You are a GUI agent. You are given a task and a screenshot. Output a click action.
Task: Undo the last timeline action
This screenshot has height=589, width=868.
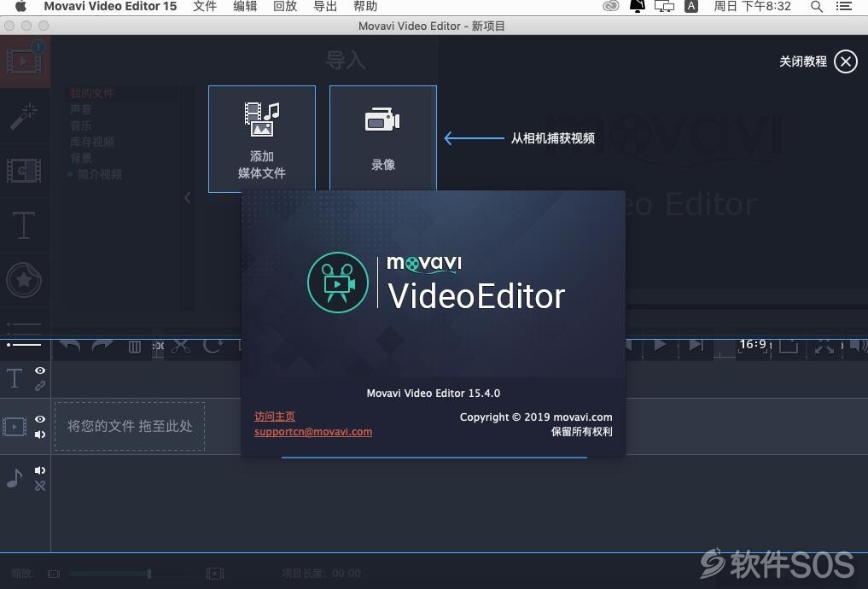(x=70, y=347)
